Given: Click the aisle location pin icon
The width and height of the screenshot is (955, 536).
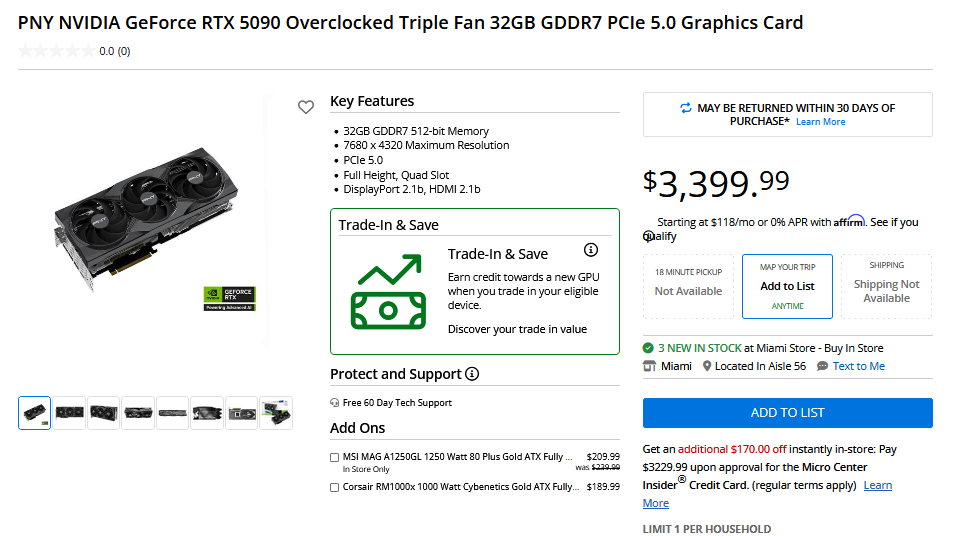Looking at the screenshot, I should click(707, 366).
